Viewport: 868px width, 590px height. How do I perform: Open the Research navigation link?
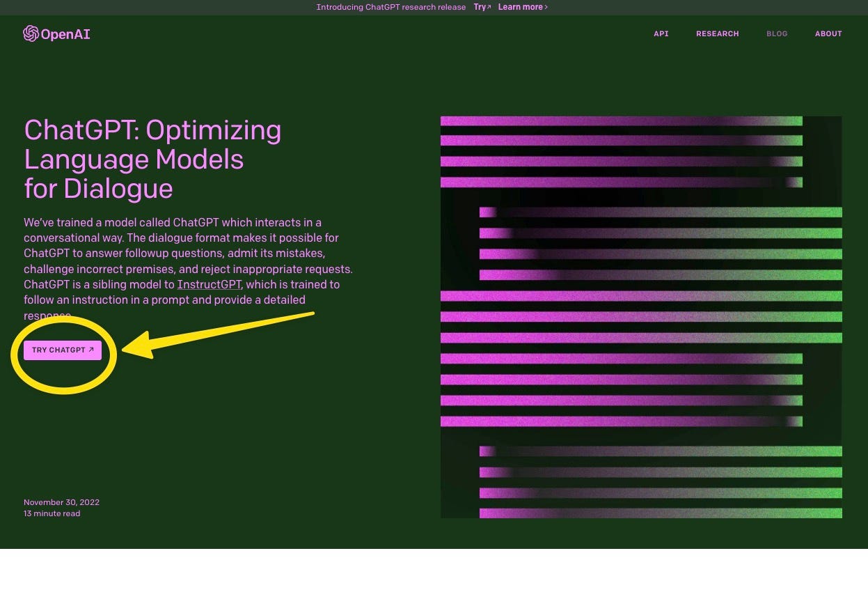(717, 33)
